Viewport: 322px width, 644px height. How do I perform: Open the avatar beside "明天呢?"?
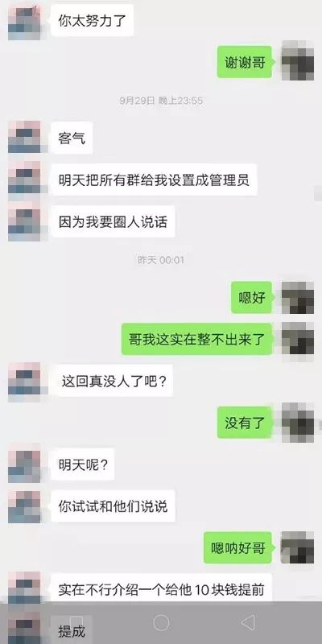[x=24, y=465]
